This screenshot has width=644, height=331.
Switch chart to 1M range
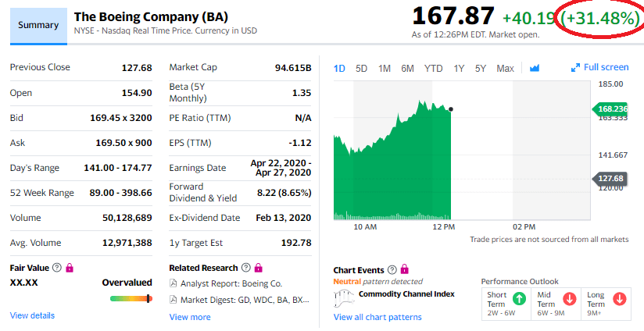point(384,69)
